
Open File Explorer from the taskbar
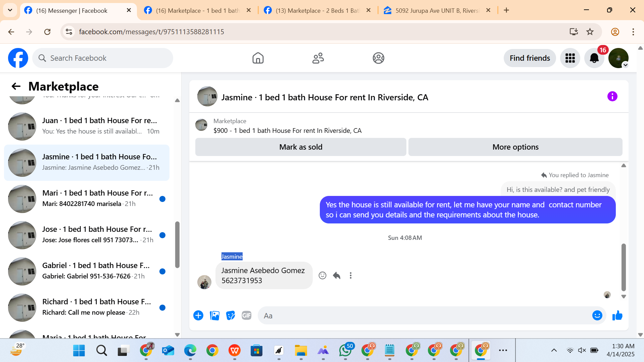point(301,351)
